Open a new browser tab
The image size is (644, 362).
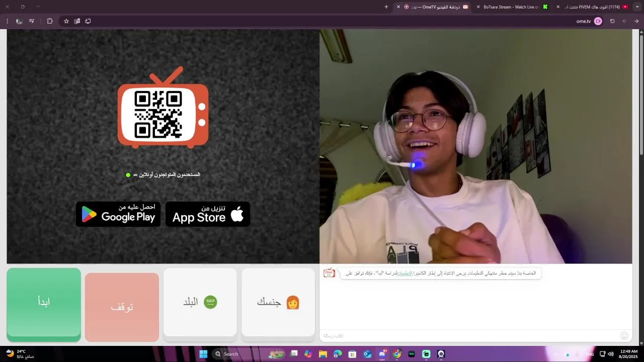tap(386, 7)
